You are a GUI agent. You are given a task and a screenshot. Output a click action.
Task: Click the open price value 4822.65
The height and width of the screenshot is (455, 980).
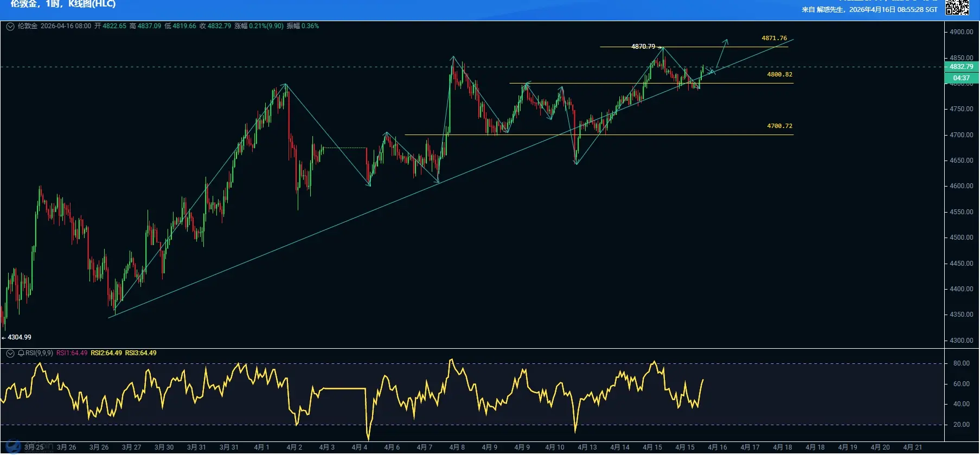[114, 26]
